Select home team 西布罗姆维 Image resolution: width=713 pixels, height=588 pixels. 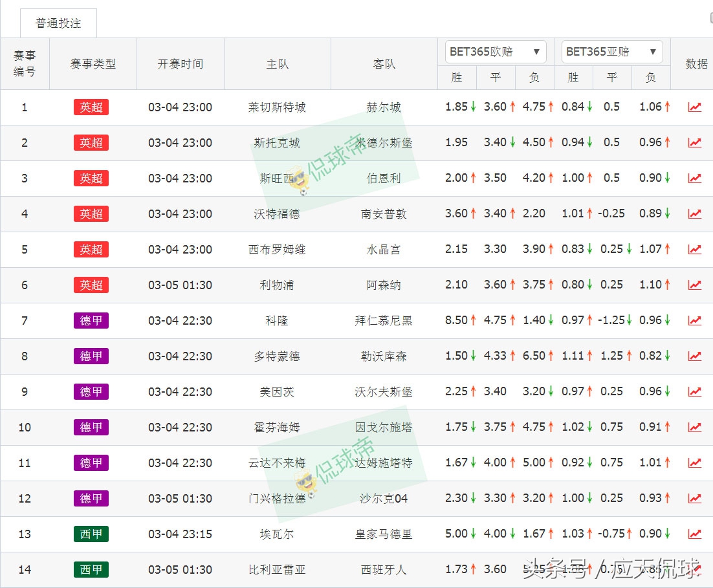[277, 249]
